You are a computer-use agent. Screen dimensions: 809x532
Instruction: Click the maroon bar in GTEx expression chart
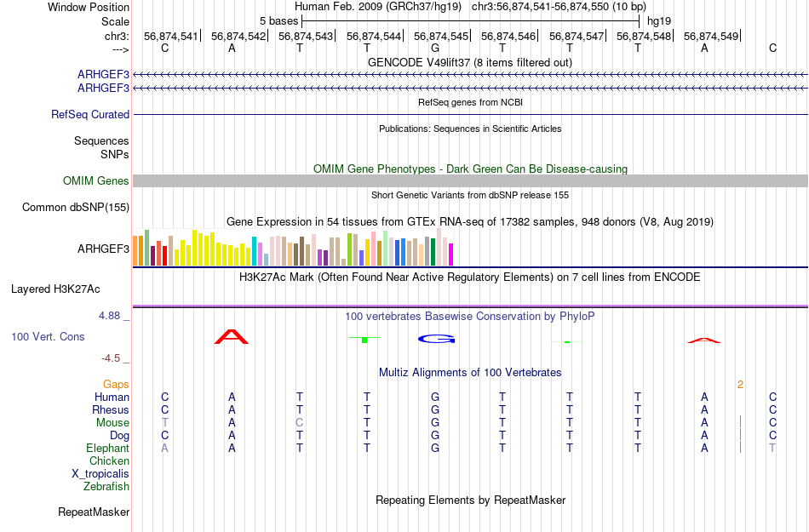click(152, 255)
